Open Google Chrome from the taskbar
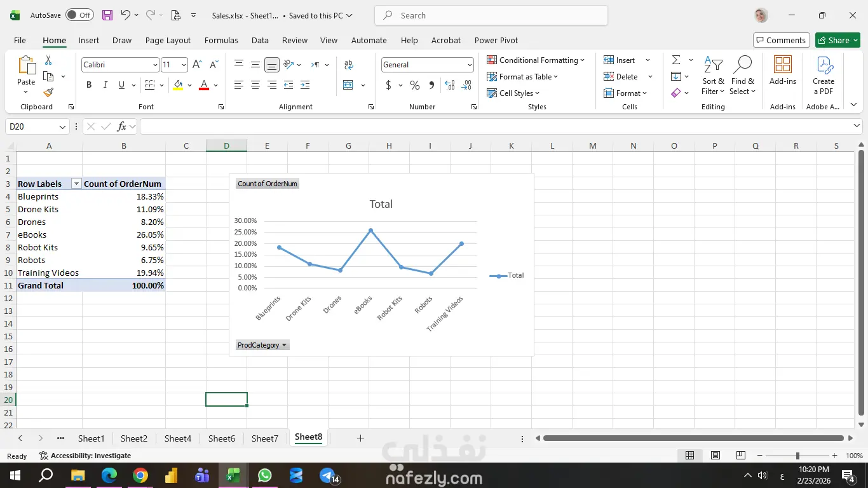Screen dimensions: 868x488 coord(140,475)
